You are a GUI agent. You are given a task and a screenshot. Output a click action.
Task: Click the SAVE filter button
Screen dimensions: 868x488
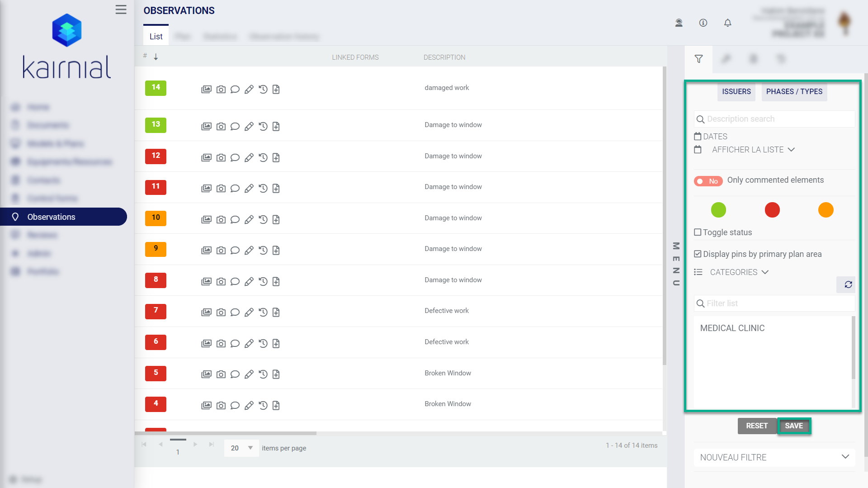(x=793, y=426)
